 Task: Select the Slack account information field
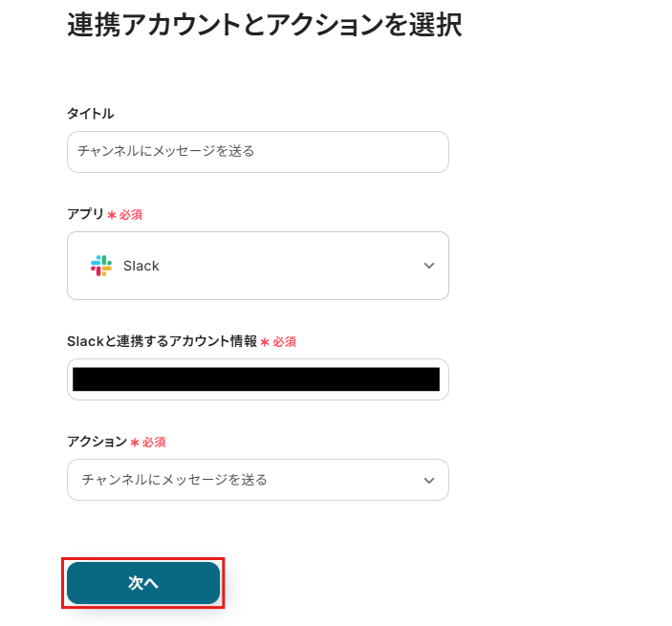[256, 379]
